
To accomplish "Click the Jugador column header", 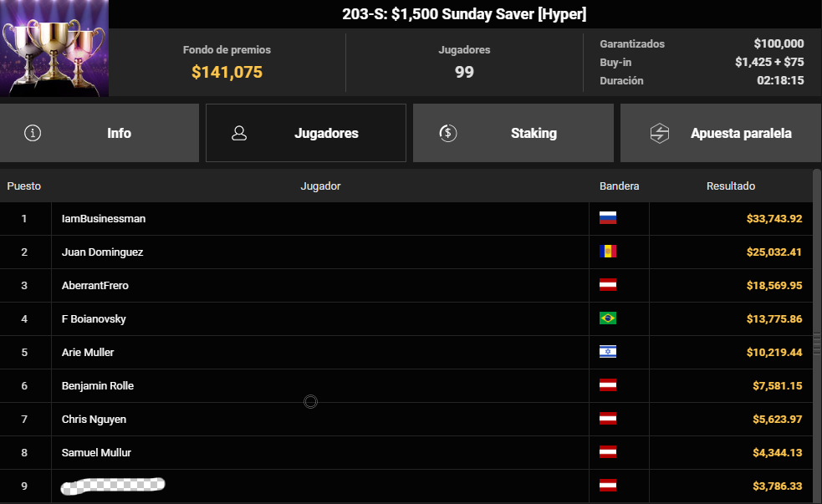I will click(320, 186).
